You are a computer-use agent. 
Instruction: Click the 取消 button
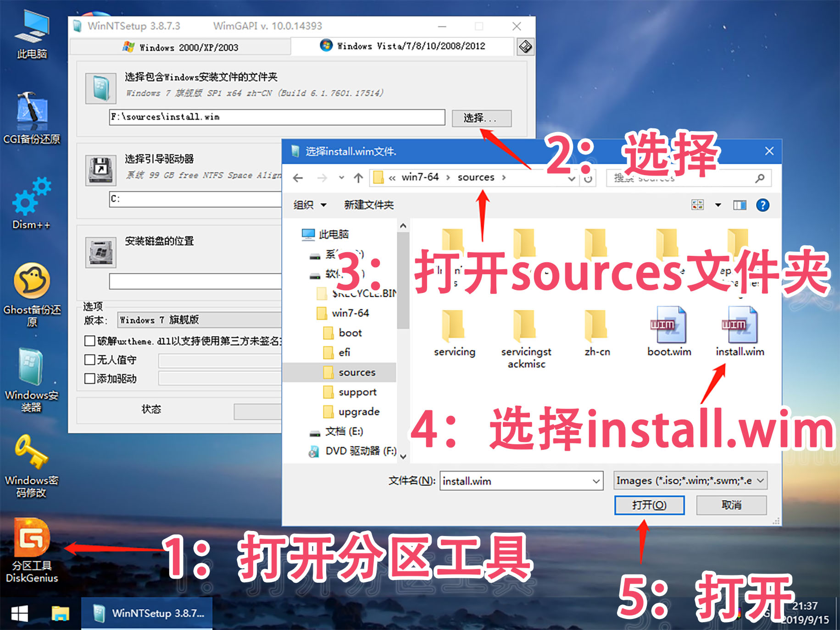tap(731, 505)
